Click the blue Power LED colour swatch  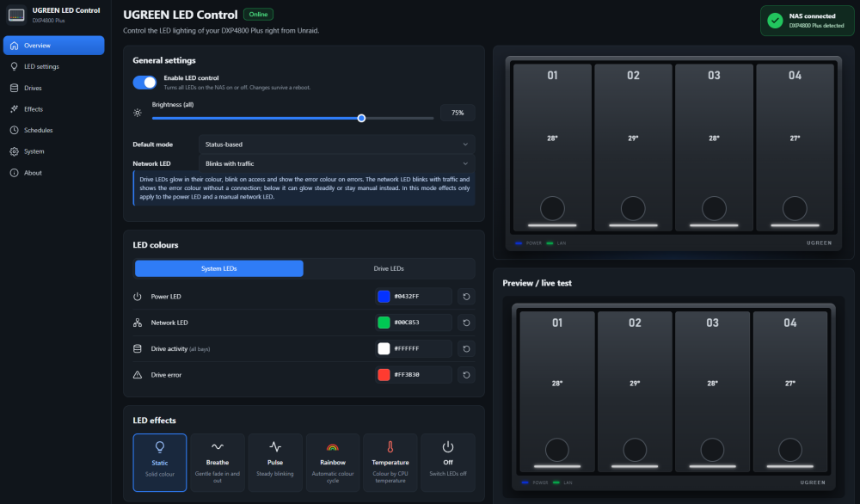tap(384, 297)
